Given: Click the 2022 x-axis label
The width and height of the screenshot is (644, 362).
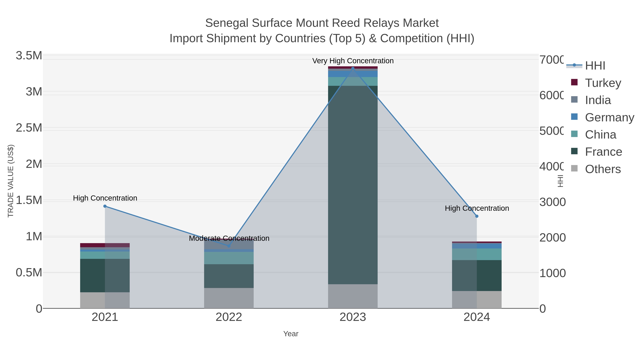Looking at the screenshot, I should pos(229,317).
